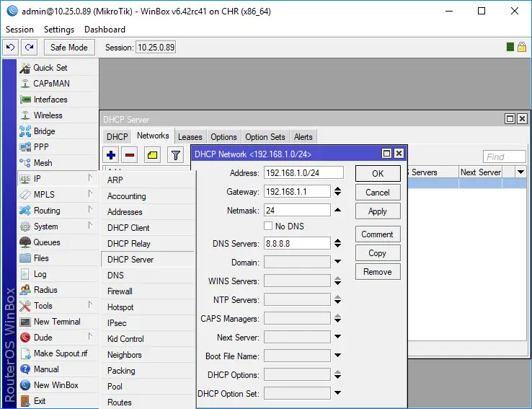This screenshot has width=532, height=409.
Task: Click the Quick Set icon in sidebar
Action: click(25, 68)
